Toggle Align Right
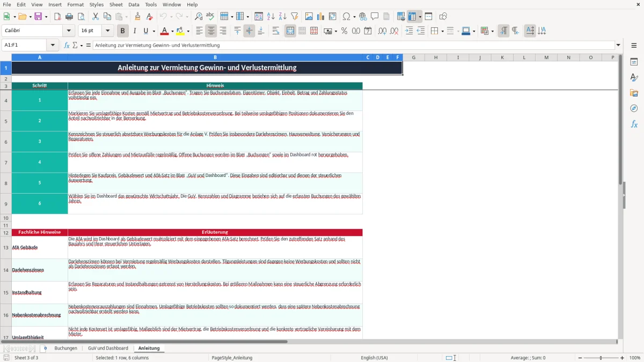 click(x=223, y=31)
